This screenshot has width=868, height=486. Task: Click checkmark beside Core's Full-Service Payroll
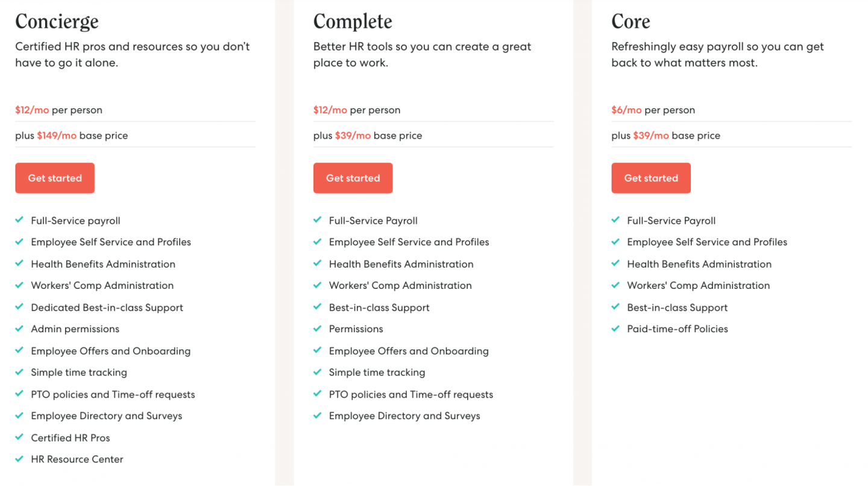tap(615, 220)
